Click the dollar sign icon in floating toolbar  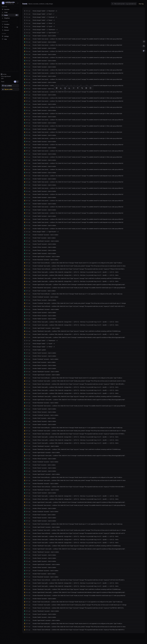coord(78,88)
